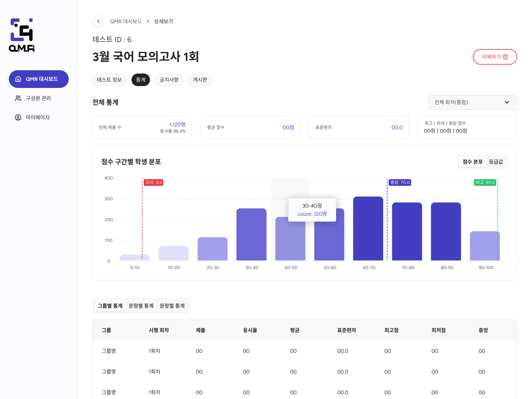Click the 표준편차 column header
532x399 pixels.
click(347, 330)
